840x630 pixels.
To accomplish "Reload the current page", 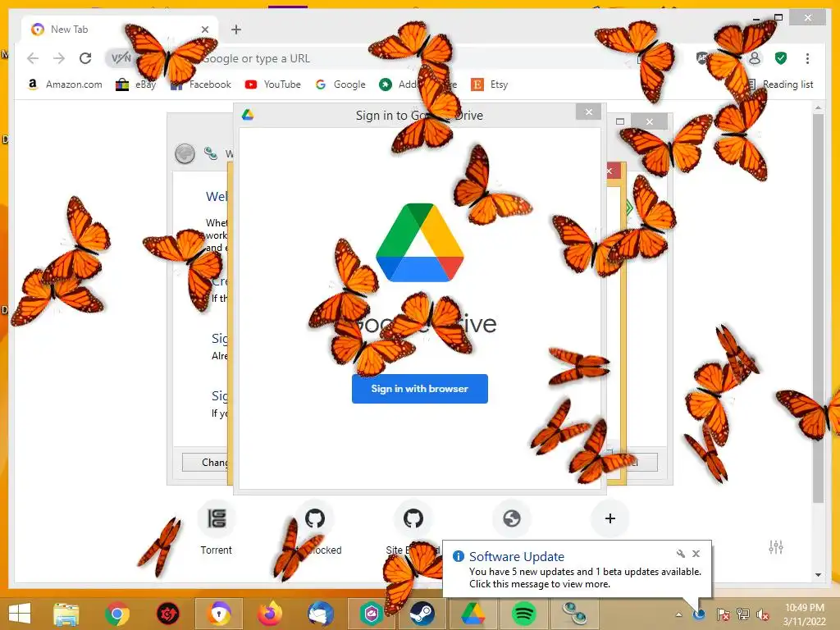I will coord(85,58).
